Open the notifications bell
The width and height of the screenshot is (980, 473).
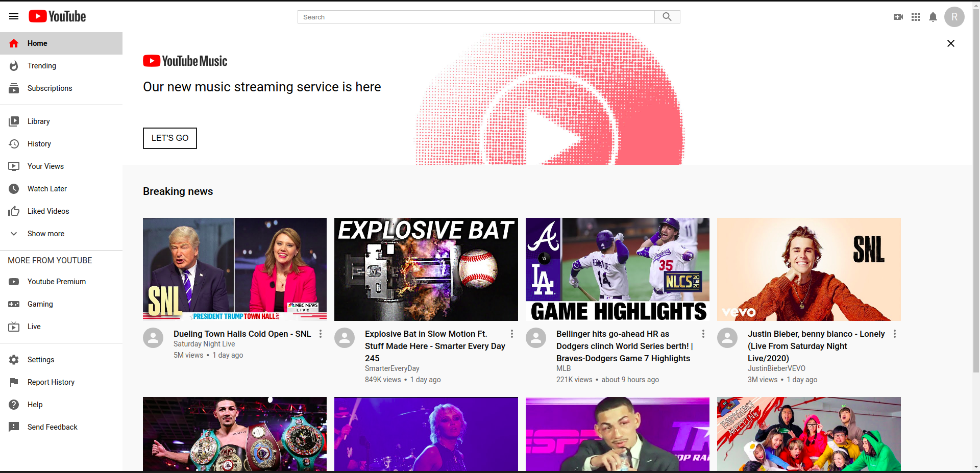[933, 17]
